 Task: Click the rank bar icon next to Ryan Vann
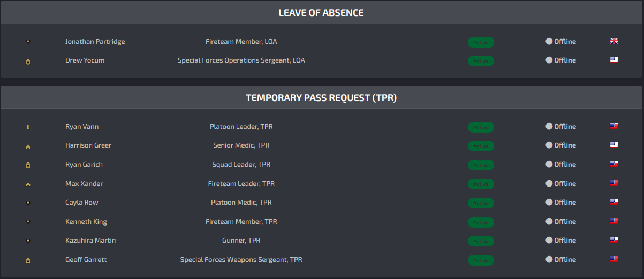(x=28, y=127)
